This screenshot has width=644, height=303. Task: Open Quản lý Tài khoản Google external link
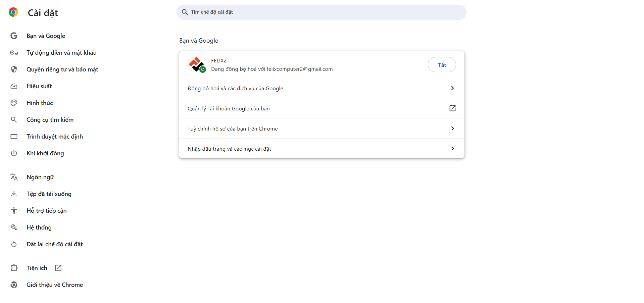452,108
